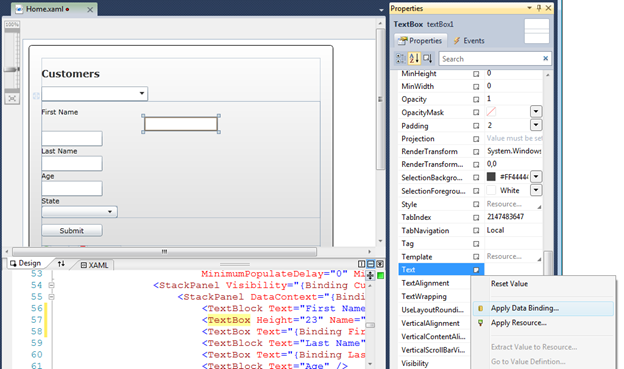
Task: Collapse the XAML outline at line 54
Action: click(51, 285)
